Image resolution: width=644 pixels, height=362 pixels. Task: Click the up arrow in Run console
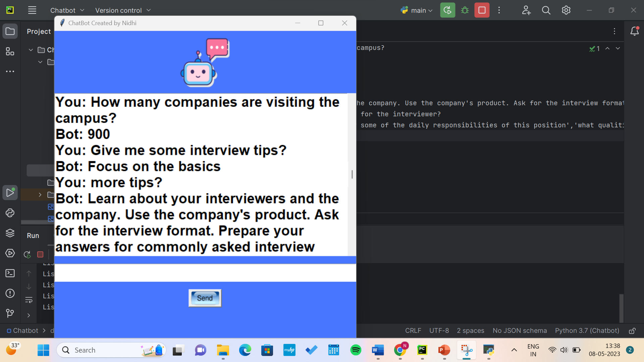tap(29, 274)
